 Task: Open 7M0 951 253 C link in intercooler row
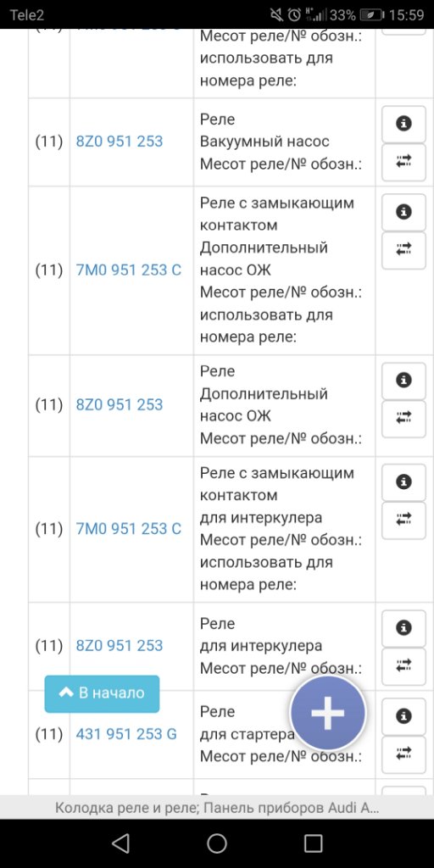click(129, 529)
